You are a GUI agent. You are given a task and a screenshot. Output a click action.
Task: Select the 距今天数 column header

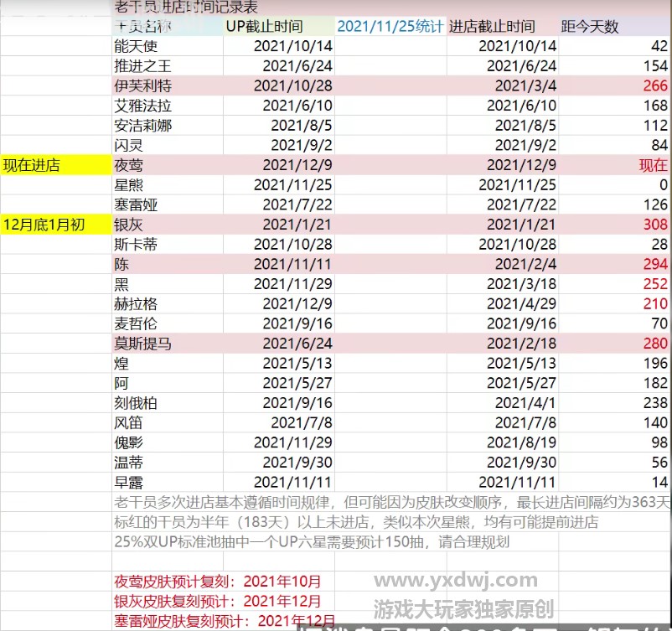[590, 26]
